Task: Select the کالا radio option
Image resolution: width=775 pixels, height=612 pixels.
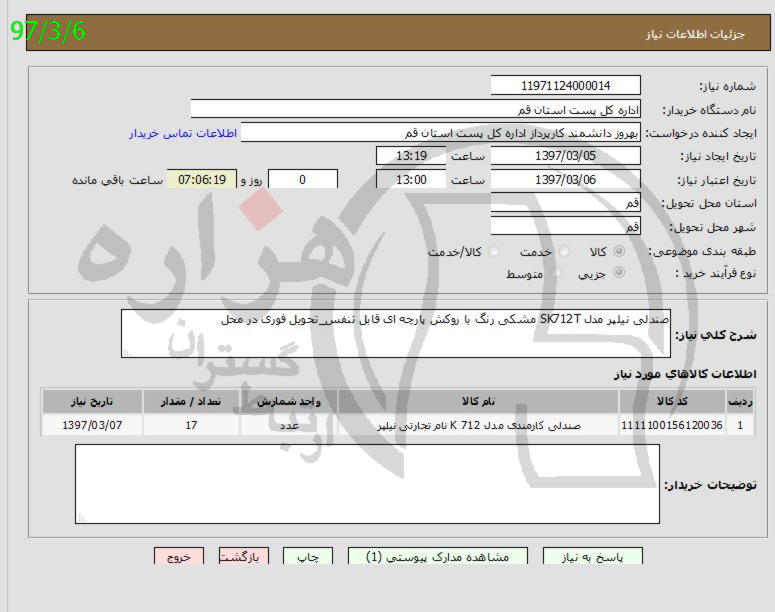Action: [619, 252]
